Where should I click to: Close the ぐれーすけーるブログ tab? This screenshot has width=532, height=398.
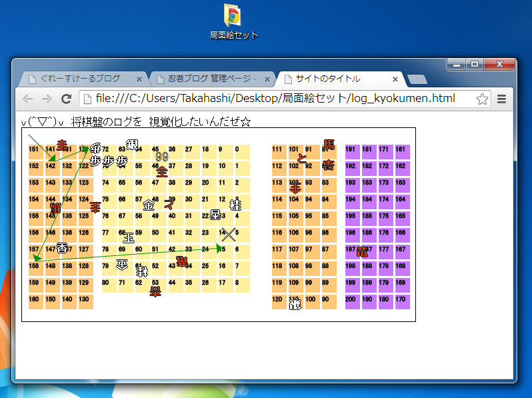tap(139, 79)
